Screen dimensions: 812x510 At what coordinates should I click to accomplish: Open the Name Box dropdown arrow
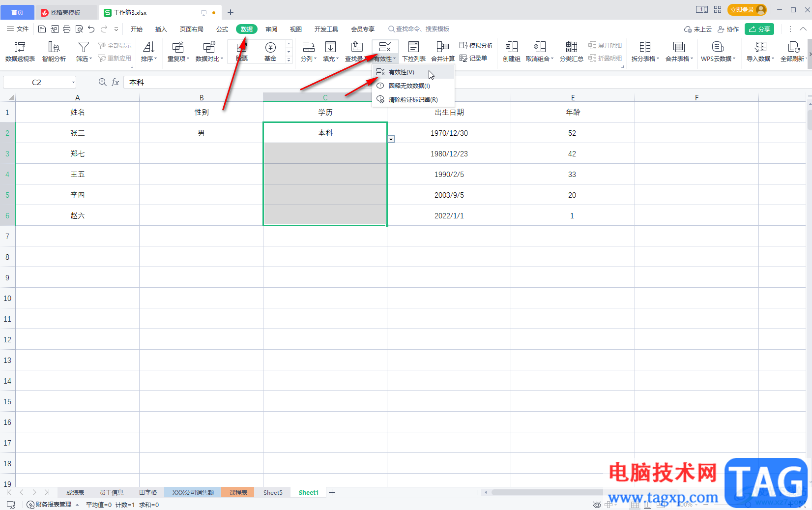(73, 83)
